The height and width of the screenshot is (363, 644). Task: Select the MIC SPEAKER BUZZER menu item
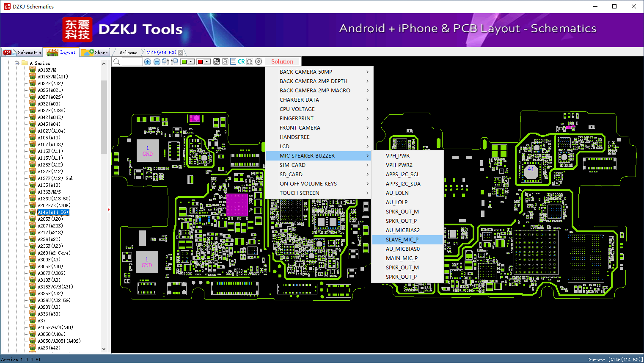pyautogui.click(x=319, y=155)
